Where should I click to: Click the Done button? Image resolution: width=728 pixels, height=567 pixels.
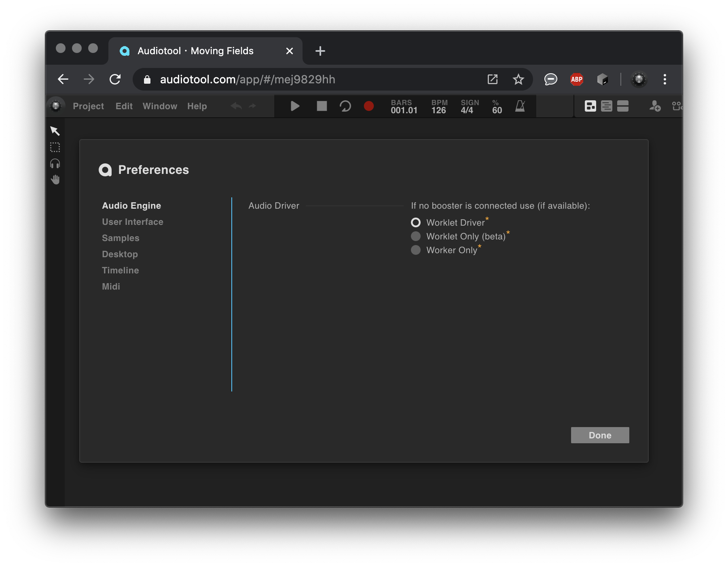pos(600,435)
